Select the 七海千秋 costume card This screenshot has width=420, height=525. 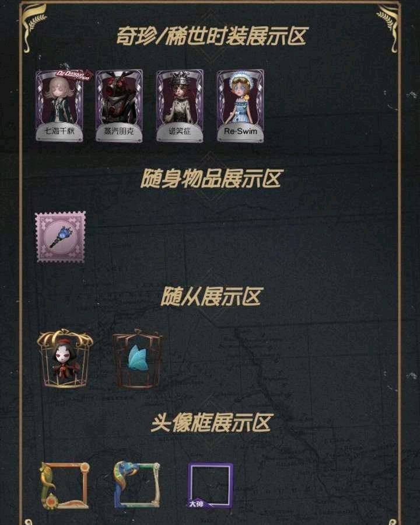[x=60, y=106]
